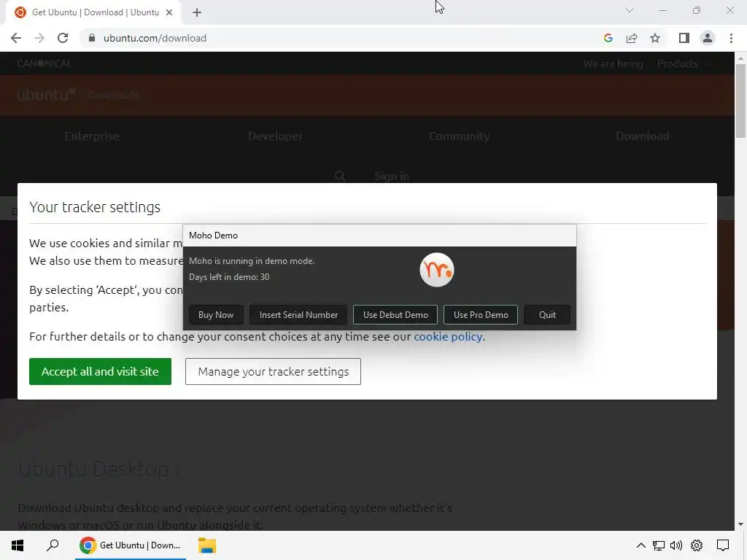Open File Explorer from taskbar
Screen dimensions: 747x560
pos(206,545)
